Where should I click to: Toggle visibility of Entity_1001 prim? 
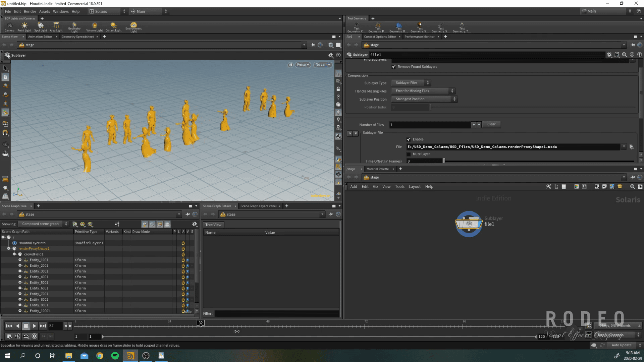point(187,260)
